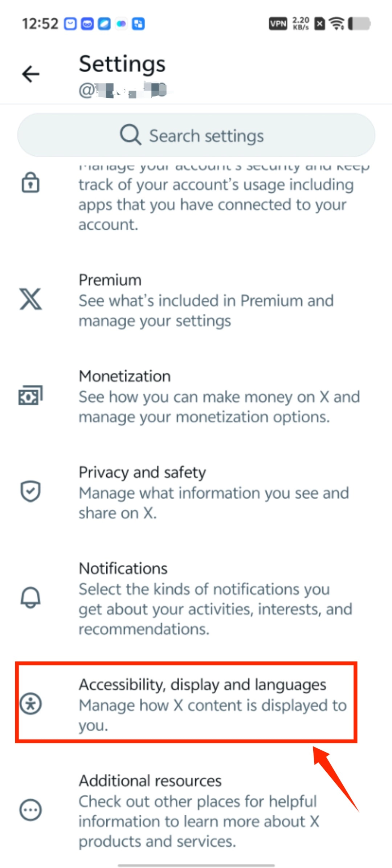Screen dimensions: 392x868
Task: Tap the padlock security icon
Action: tap(30, 183)
